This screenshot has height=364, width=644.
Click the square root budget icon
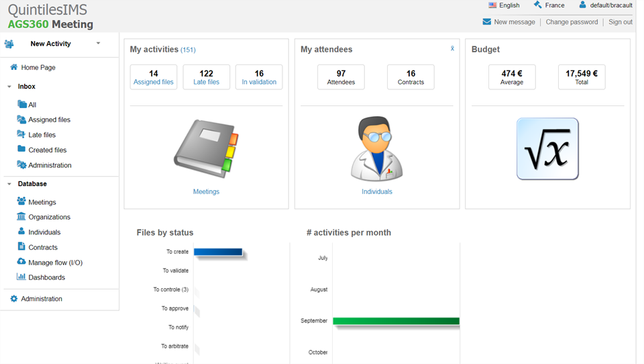tap(547, 148)
